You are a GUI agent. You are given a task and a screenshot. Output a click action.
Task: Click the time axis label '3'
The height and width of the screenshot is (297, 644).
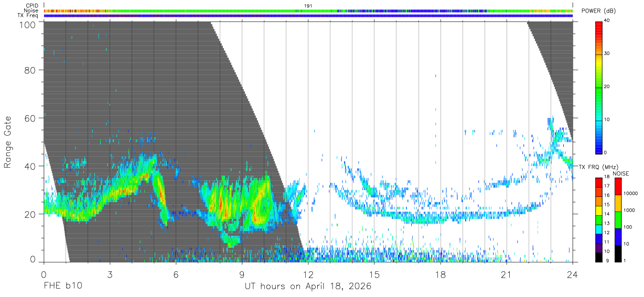tap(110, 274)
